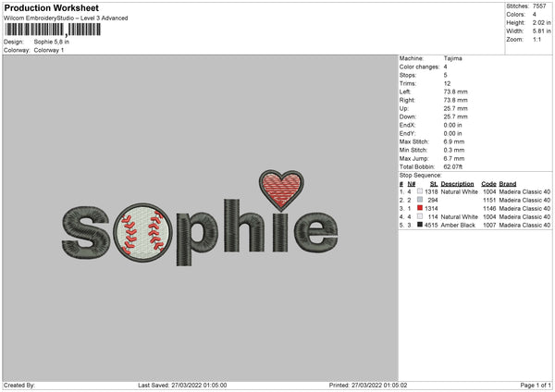Click the 'Last Saved: 27/03/2022 01:05:00' footer text

click(x=182, y=386)
